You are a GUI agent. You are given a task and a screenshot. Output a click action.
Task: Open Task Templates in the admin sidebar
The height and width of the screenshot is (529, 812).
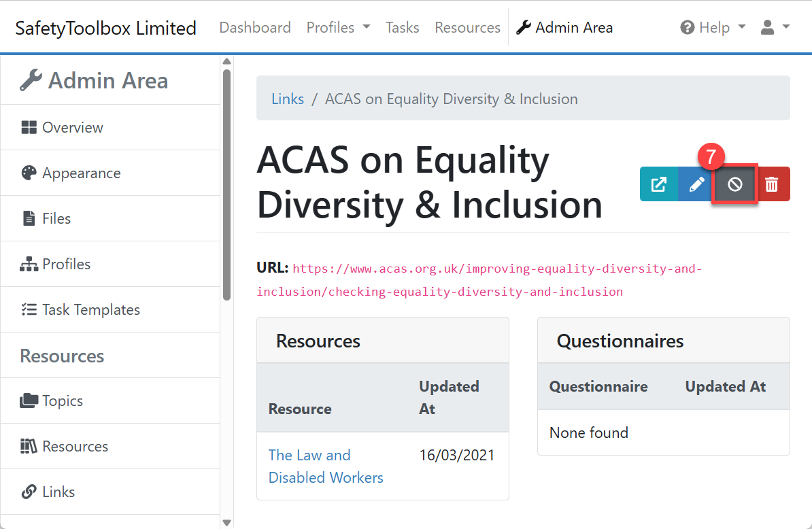pyautogui.click(x=110, y=309)
